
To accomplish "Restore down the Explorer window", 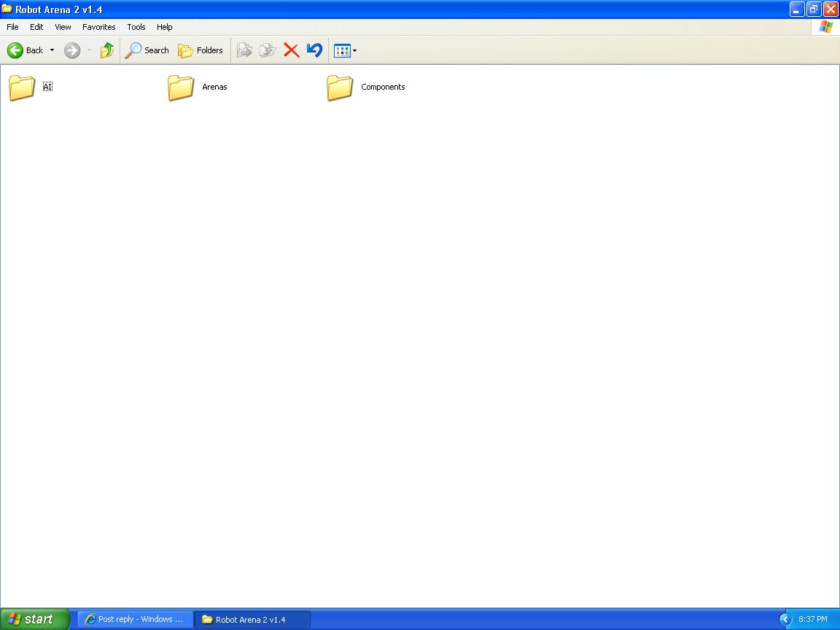I will (x=814, y=9).
